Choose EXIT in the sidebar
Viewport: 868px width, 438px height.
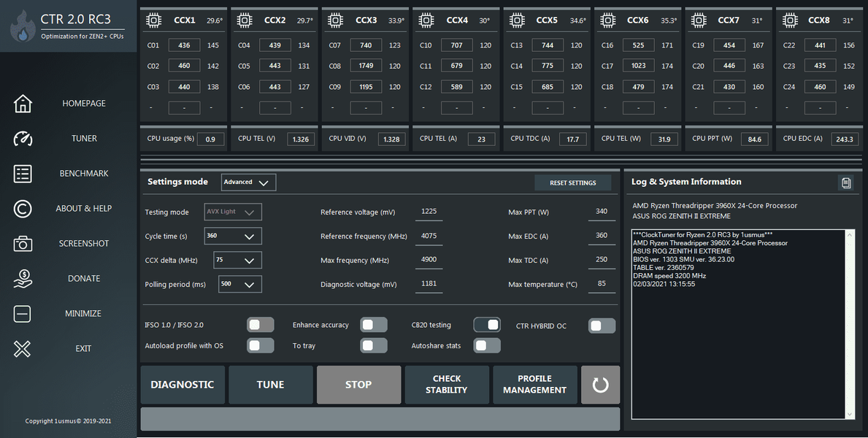[83, 349]
